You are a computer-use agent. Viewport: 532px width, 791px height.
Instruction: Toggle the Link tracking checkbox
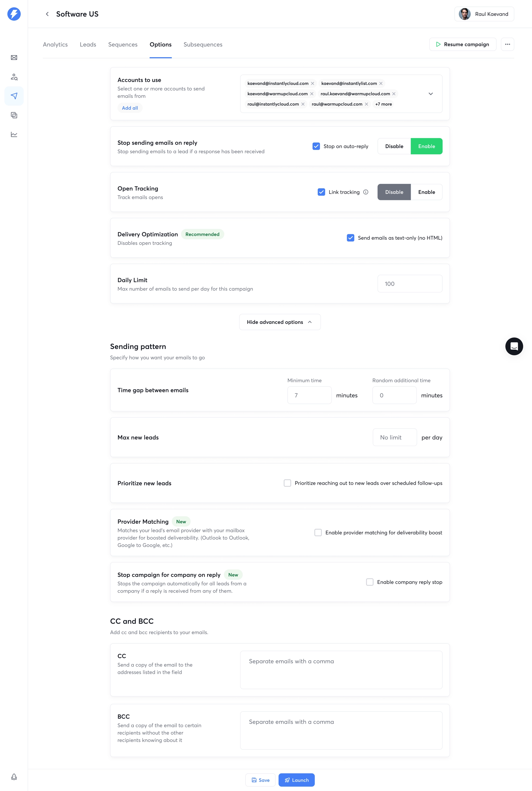(321, 192)
